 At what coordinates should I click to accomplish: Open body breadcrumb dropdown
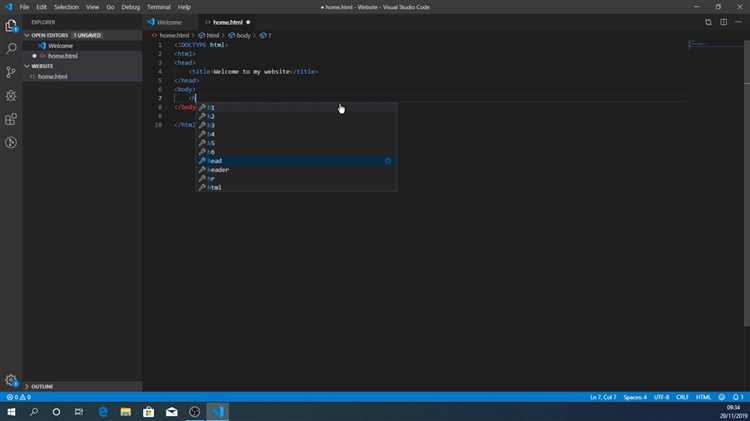point(240,35)
